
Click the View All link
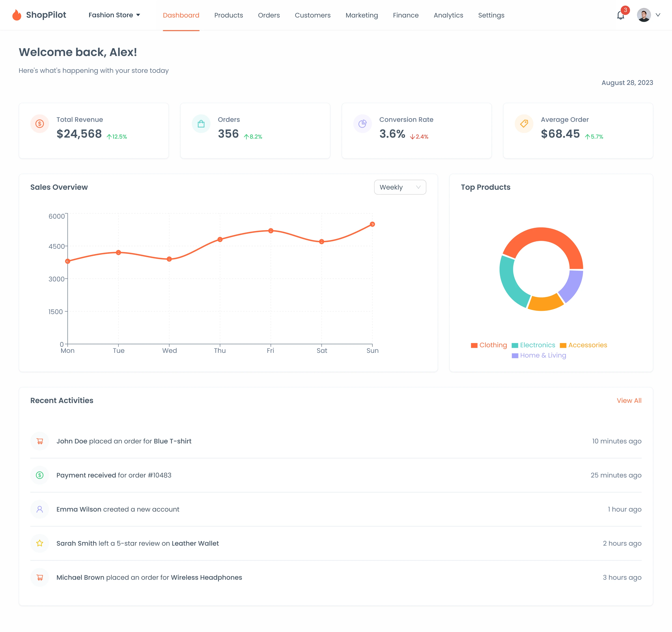(x=629, y=400)
